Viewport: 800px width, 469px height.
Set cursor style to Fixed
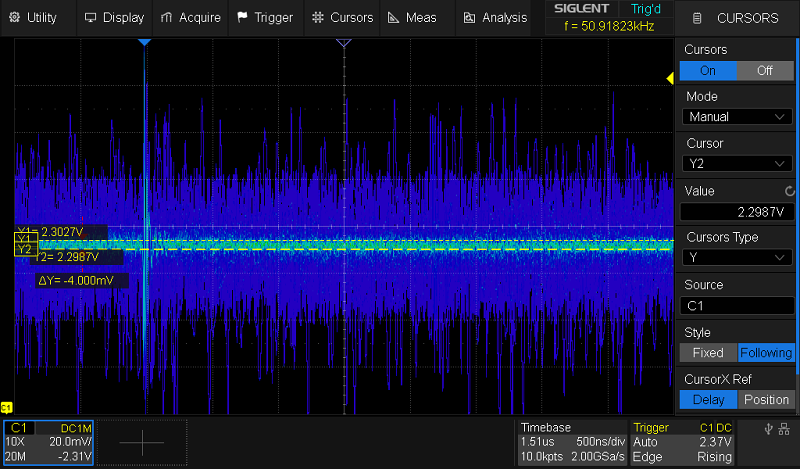click(708, 353)
